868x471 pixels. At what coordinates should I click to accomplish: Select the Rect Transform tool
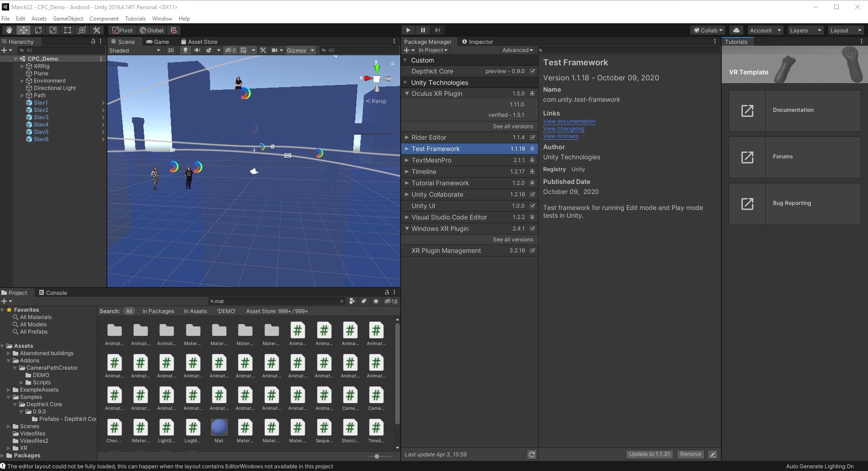coord(68,30)
